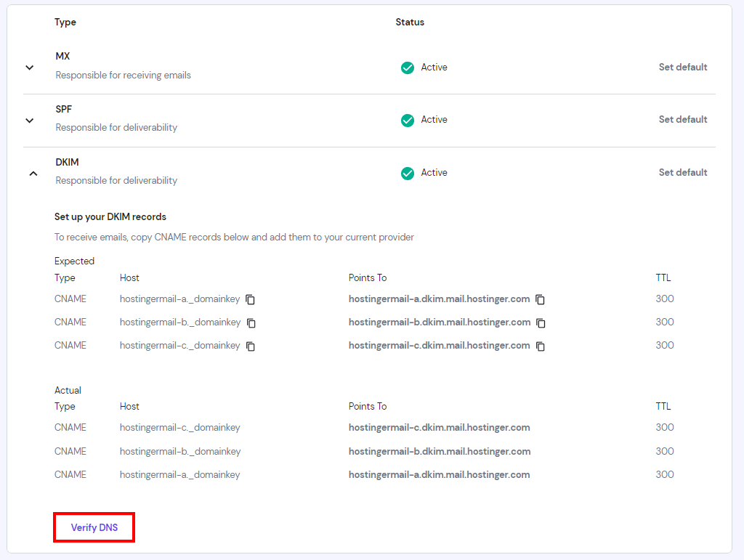Click the Type column header
This screenshot has width=744, height=560.
(65, 22)
